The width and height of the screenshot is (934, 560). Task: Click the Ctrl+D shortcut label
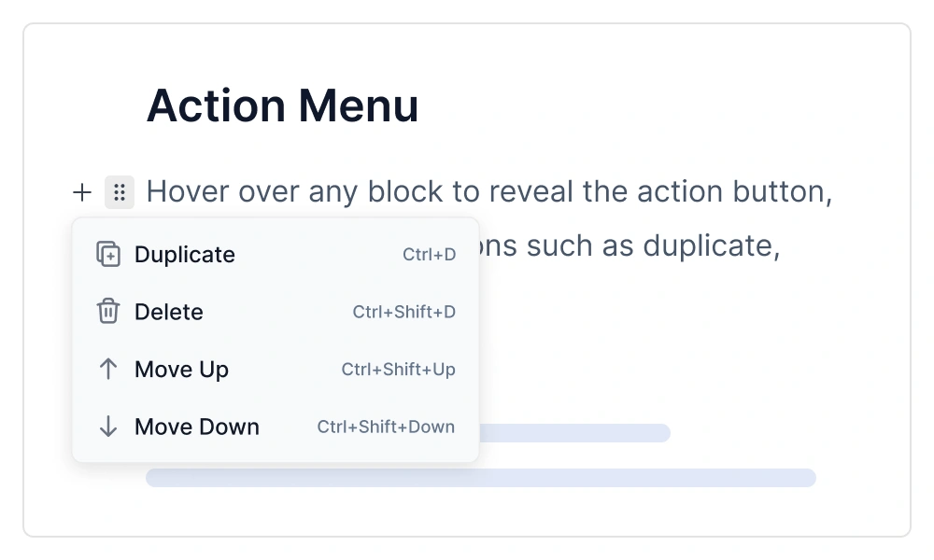point(430,254)
